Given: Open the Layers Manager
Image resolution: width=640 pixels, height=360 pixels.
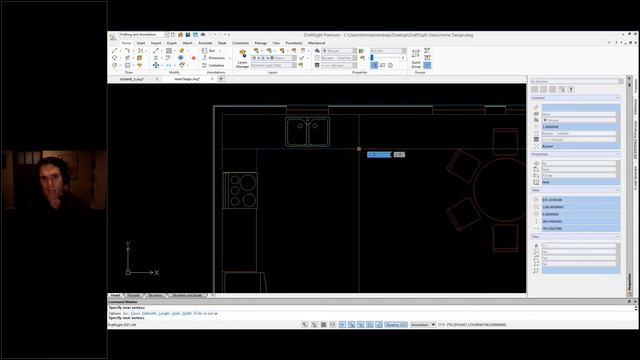Looking at the screenshot, I should pyautogui.click(x=242, y=59).
